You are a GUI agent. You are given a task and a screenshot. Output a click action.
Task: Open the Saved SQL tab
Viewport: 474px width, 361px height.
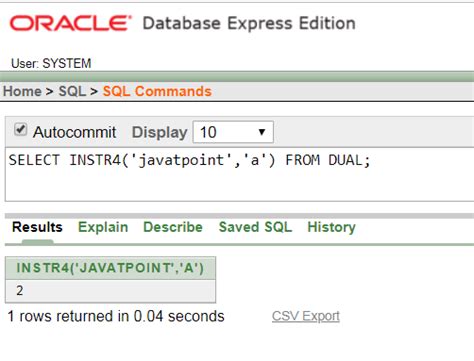pyautogui.click(x=255, y=227)
